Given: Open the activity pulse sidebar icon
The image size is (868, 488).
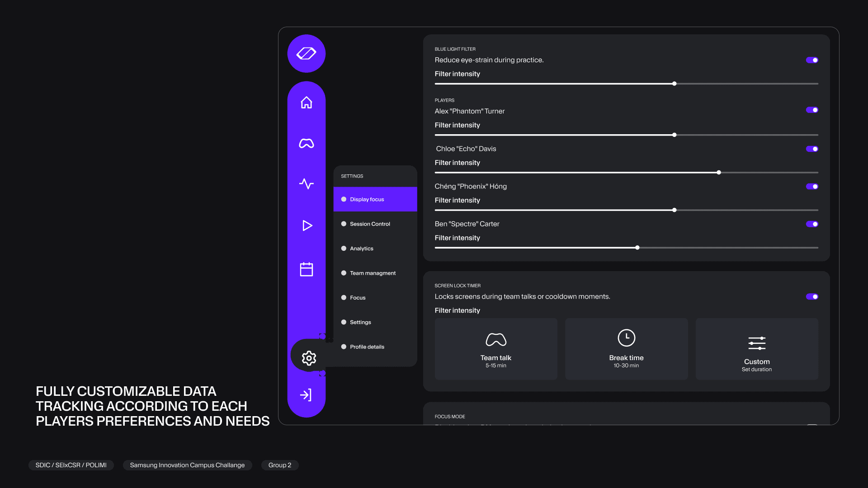Looking at the screenshot, I should (x=307, y=183).
